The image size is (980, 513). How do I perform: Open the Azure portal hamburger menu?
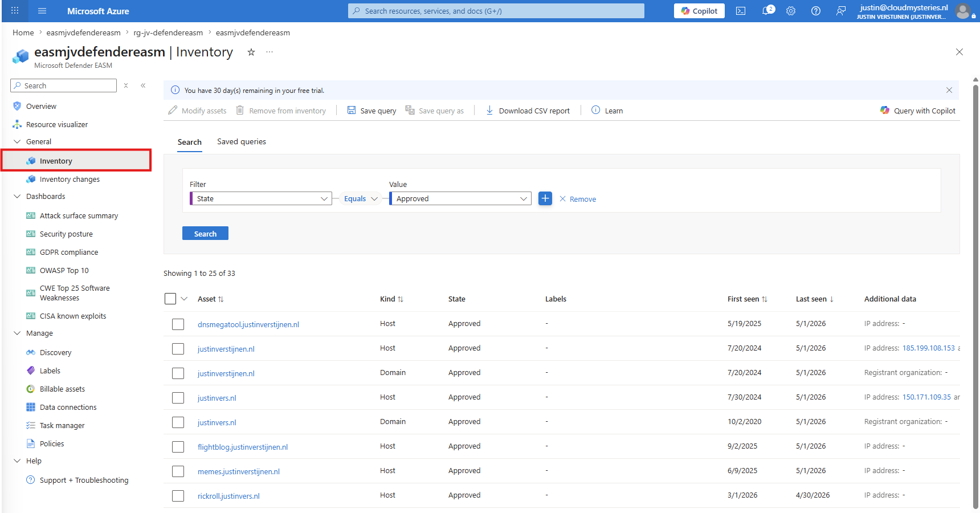[x=42, y=11]
